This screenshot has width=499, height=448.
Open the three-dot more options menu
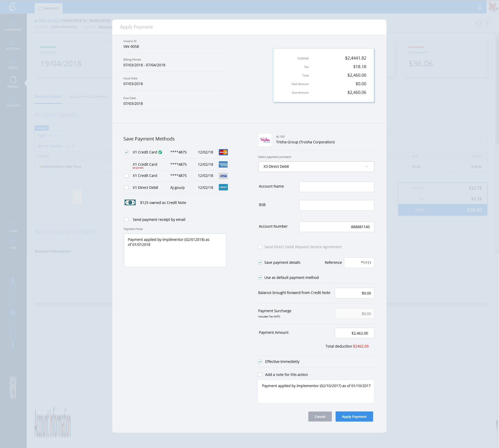tap(487, 23)
